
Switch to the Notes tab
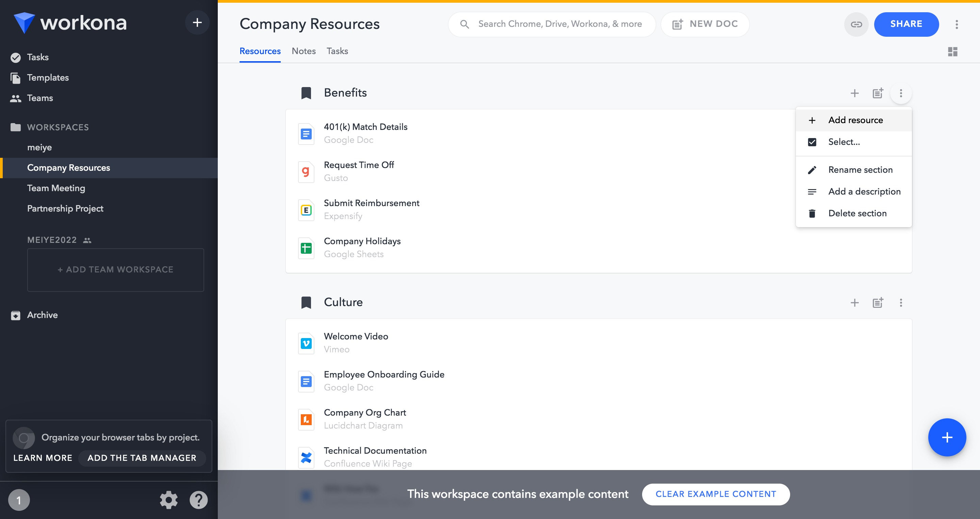[x=304, y=51]
